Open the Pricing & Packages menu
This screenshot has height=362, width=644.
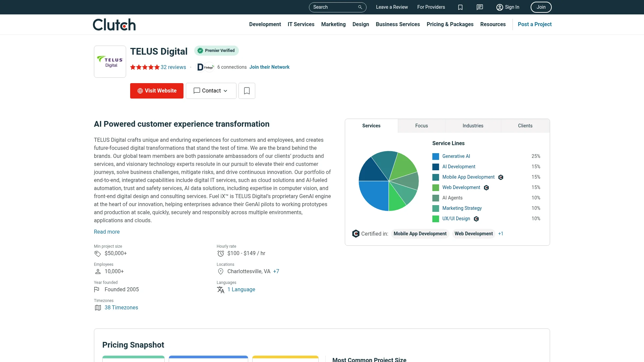(x=450, y=24)
